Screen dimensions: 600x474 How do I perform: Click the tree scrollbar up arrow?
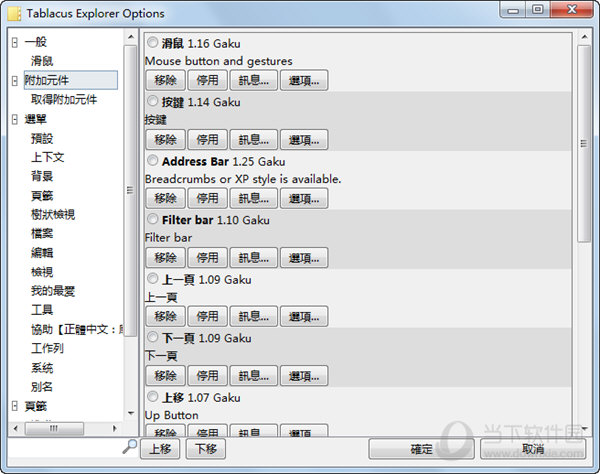[131, 37]
